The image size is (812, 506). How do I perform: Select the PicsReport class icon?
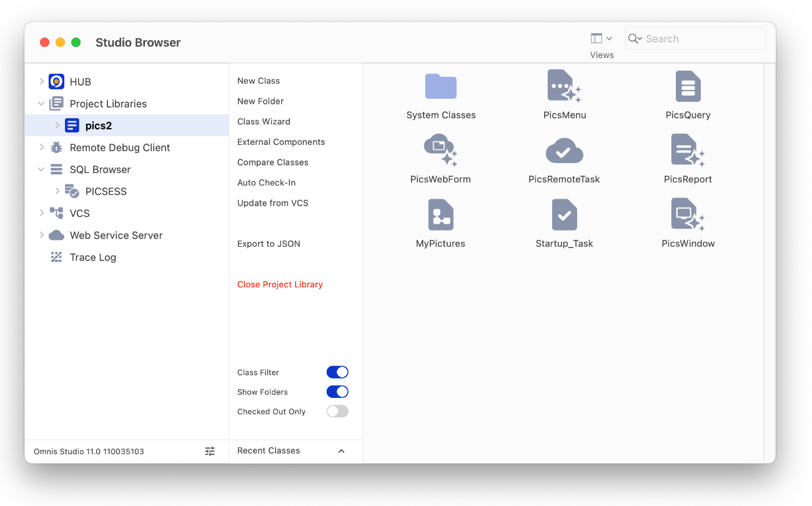tap(688, 150)
